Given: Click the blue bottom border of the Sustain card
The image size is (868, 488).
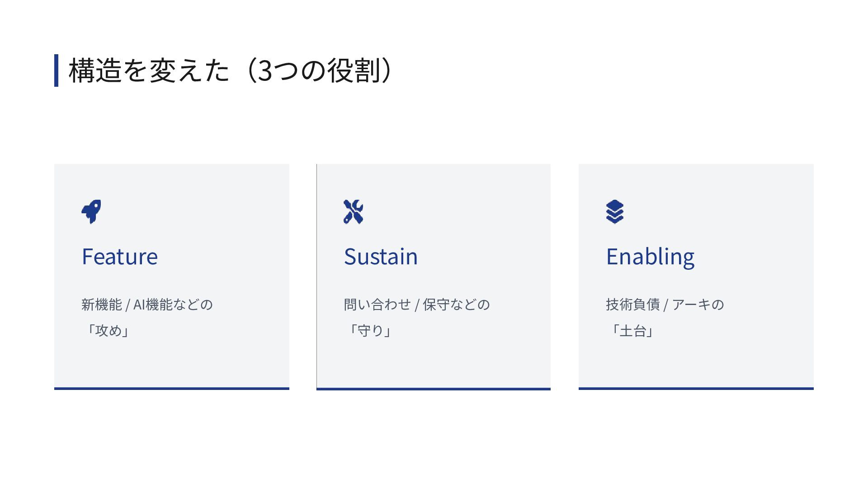Looking at the screenshot, I should point(434,389).
